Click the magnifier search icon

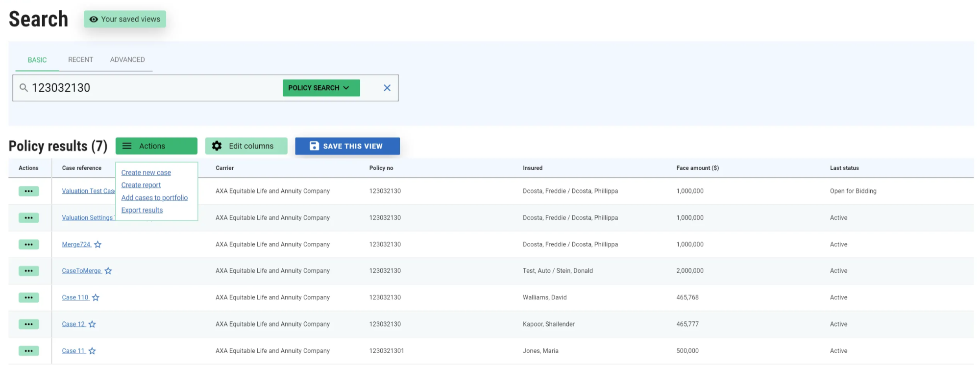pyautogui.click(x=24, y=88)
